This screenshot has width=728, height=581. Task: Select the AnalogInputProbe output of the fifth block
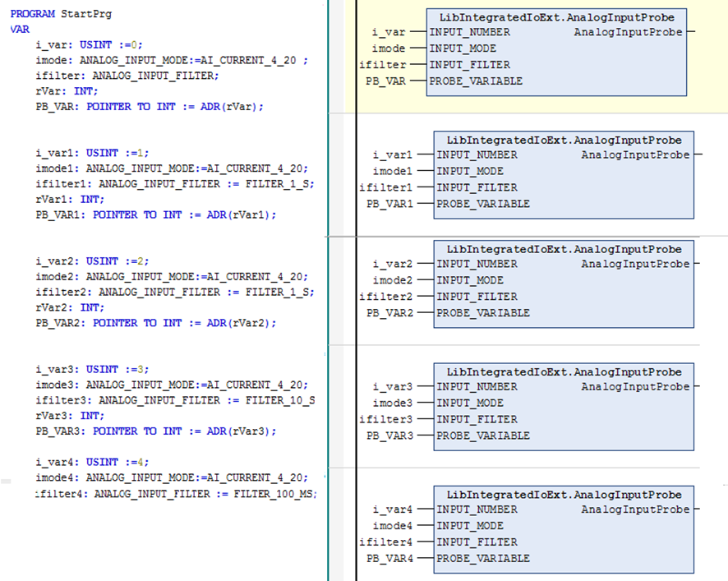(x=635, y=510)
